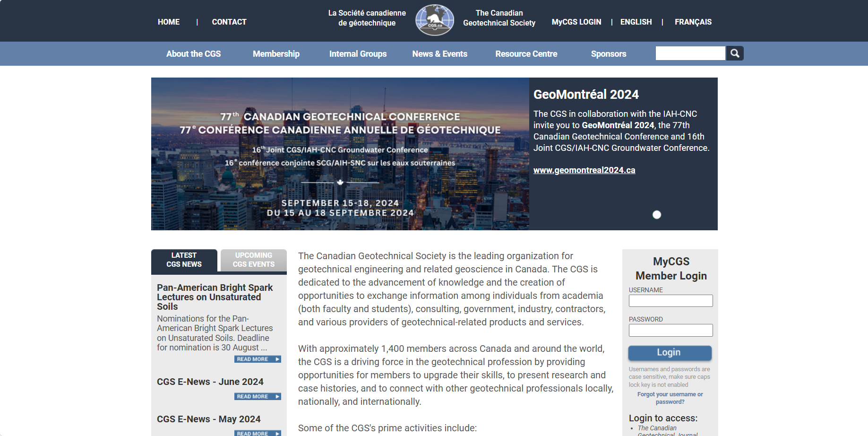Open the Membership menu
Screen dimensions: 868x436
click(276, 53)
